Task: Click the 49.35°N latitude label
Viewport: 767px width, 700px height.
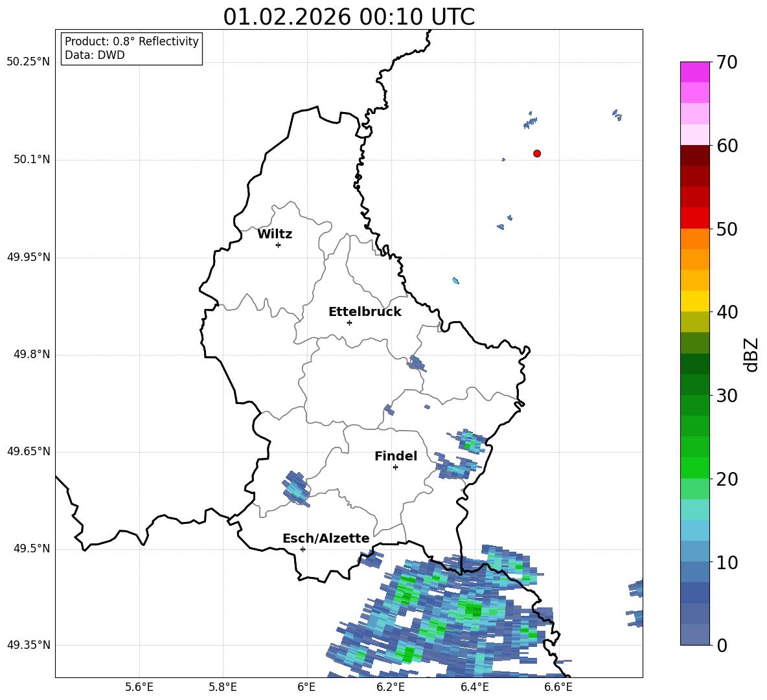Action: (x=29, y=645)
